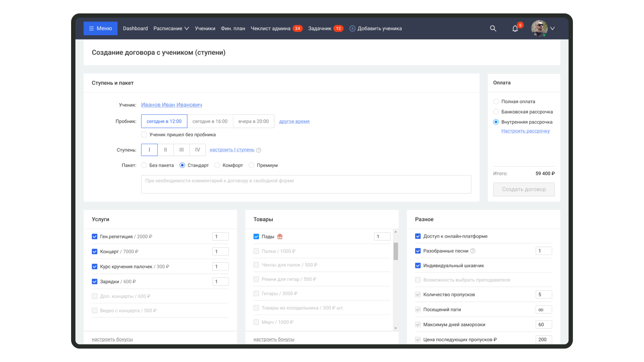The image size is (644, 362).
Task: Click the hamburger Меню button
Action: [x=100, y=28]
